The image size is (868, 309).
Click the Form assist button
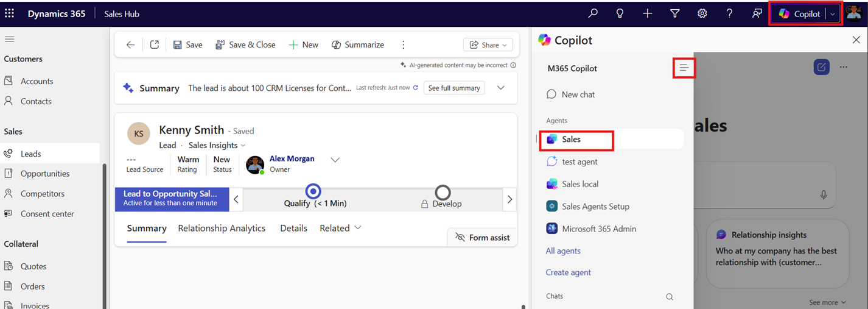482,237
